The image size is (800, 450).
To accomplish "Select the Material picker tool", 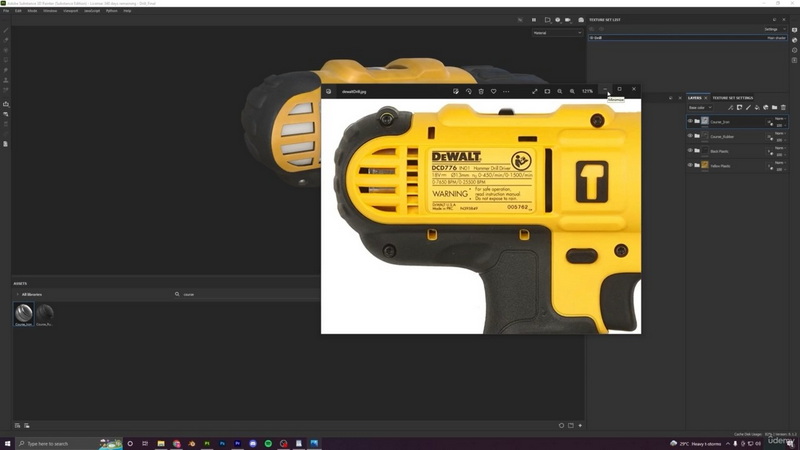I will tap(6, 90).
